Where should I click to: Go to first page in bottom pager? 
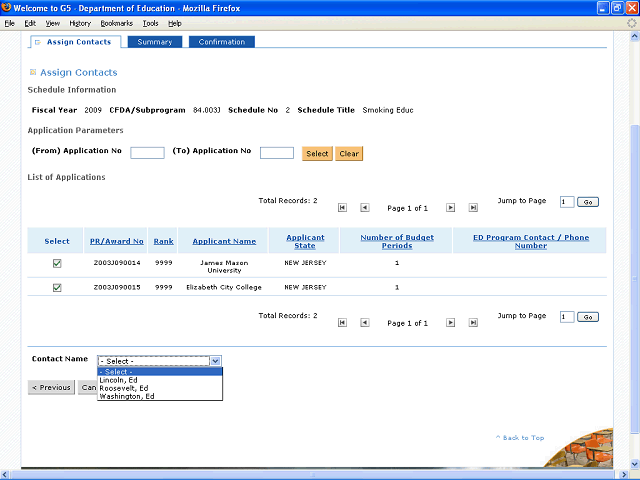(x=342, y=323)
